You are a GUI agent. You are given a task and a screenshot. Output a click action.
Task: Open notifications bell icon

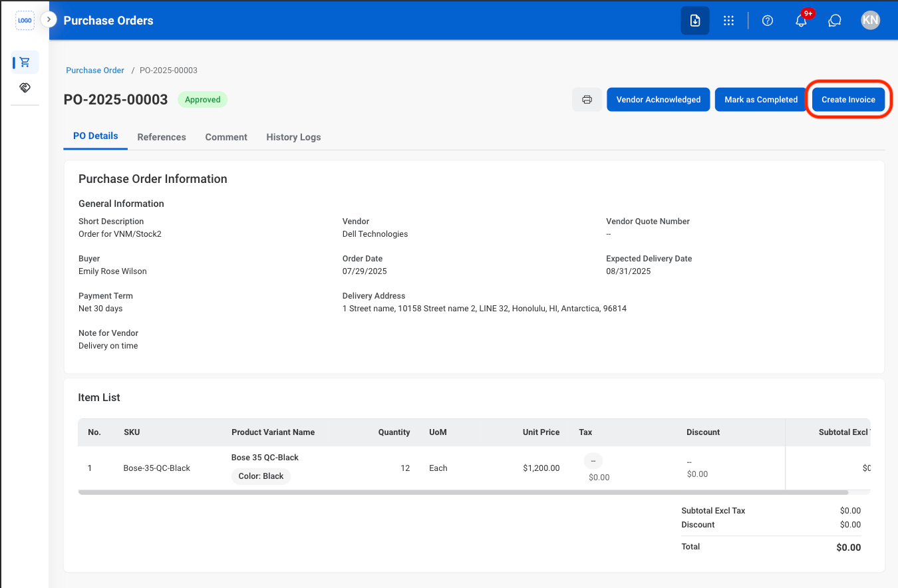point(802,21)
